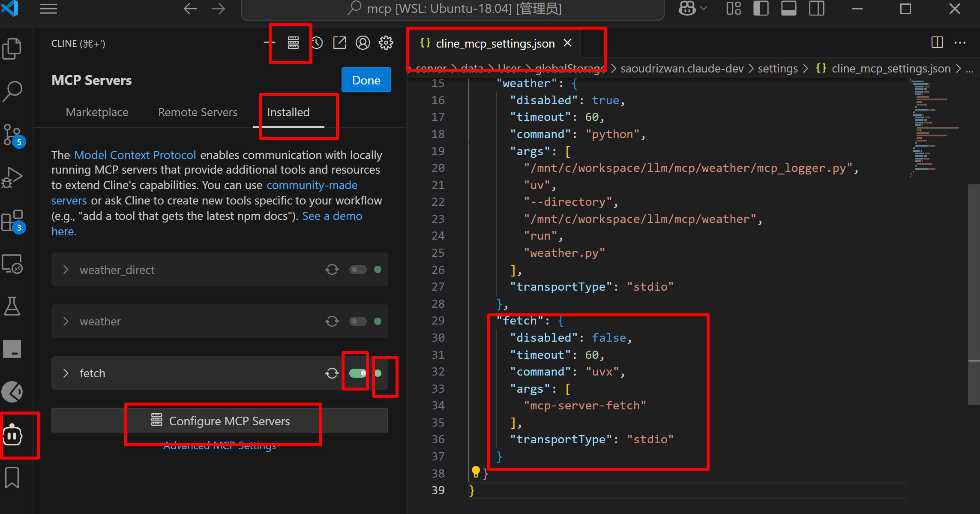Open Cline account profile icon
This screenshot has width=980, height=514.
pos(363,43)
